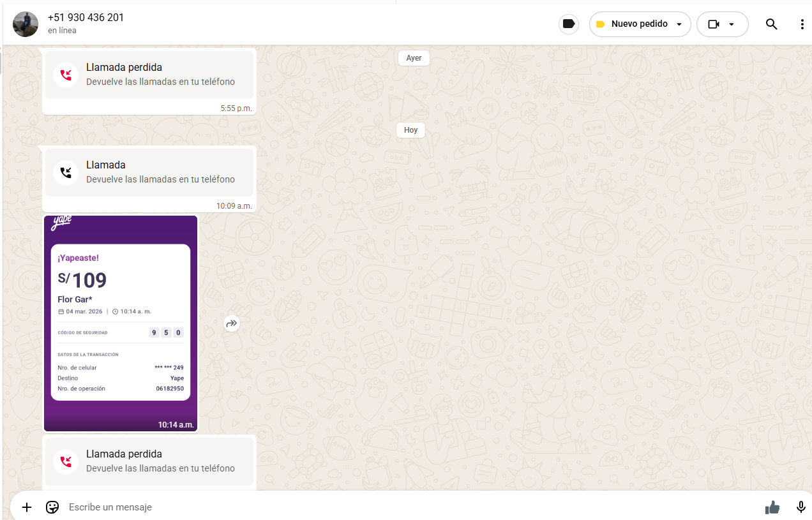Send a thumbs-up reaction

point(772,507)
